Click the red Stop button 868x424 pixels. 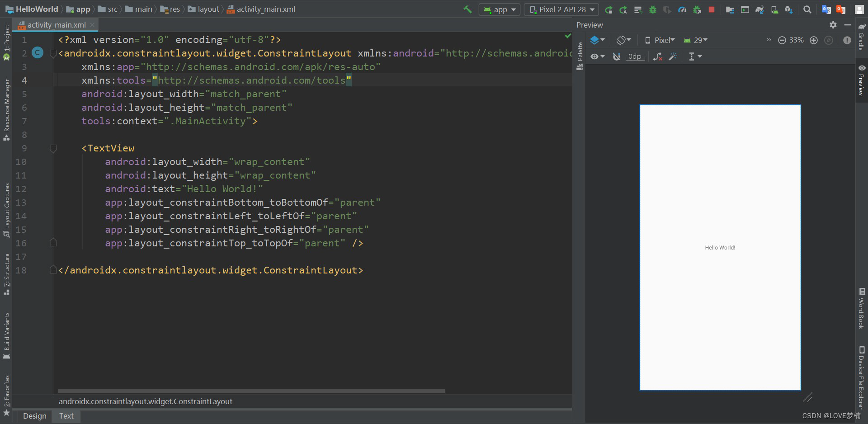coord(712,9)
